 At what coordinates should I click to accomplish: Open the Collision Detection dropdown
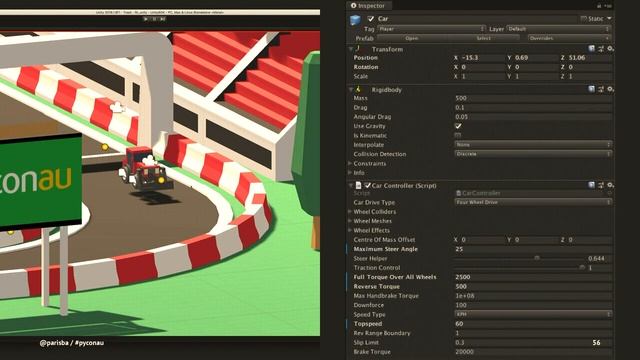click(x=533, y=154)
